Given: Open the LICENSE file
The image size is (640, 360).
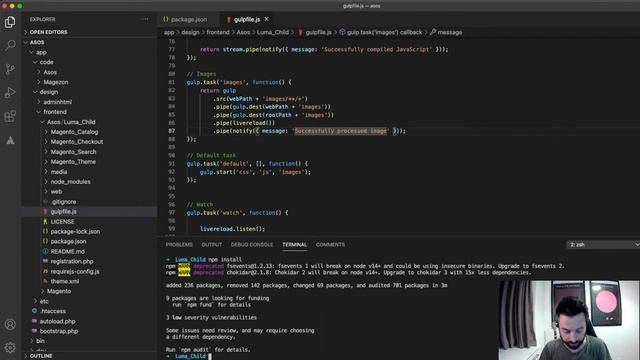Looking at the screenshot, I should [x=89, y=222].
